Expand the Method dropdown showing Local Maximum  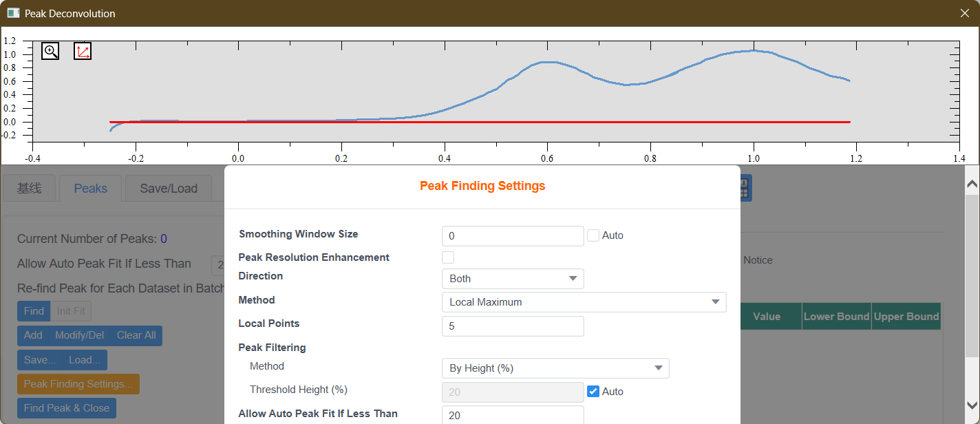584,302
